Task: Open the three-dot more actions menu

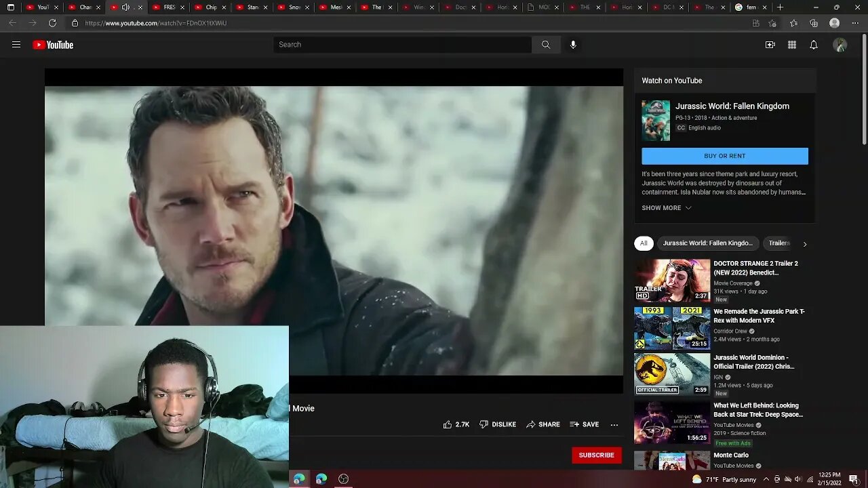Action: pyautogui.click(x=614, y=424)
